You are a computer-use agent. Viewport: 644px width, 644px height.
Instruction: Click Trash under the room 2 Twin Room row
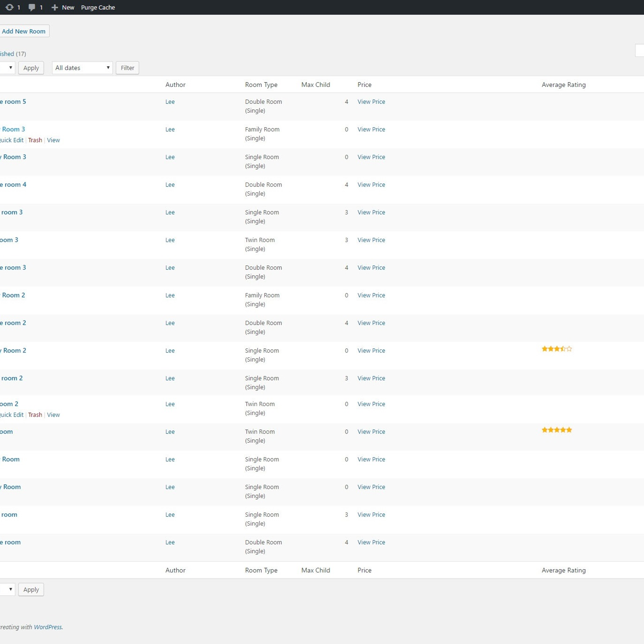coord(35,415)
